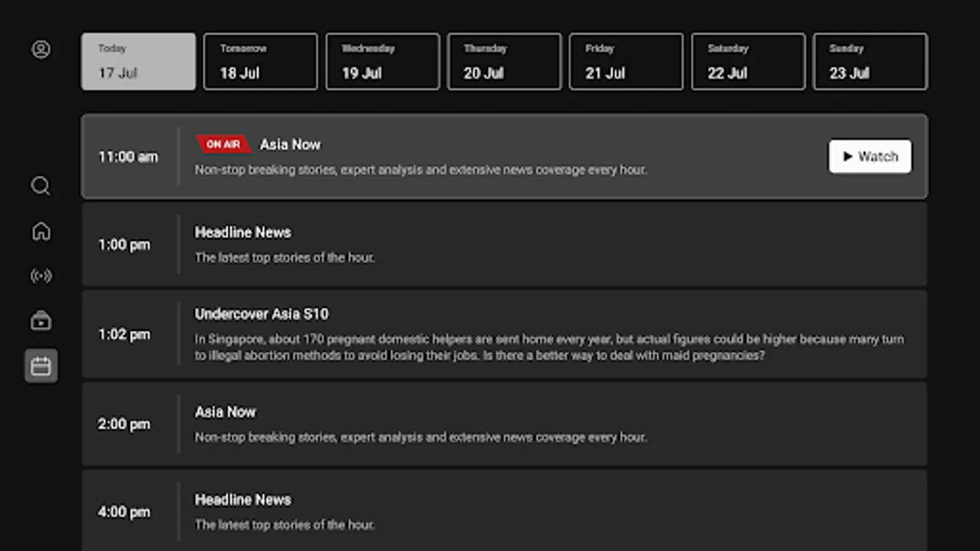Select Friday 21 Jul date tab

[x=625, y=61]
